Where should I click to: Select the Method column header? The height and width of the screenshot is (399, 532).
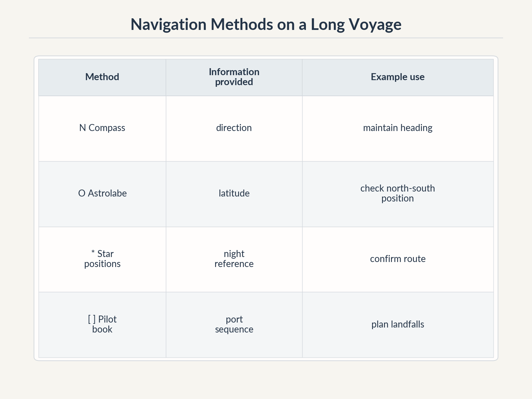point(102,77)
